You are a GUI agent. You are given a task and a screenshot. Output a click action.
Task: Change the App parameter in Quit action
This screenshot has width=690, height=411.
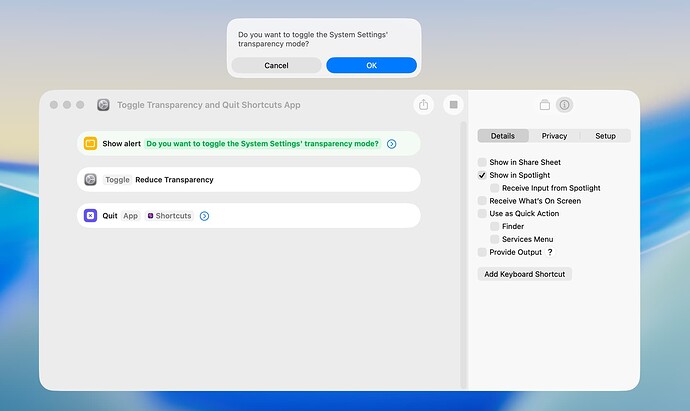tap(130, 216)
